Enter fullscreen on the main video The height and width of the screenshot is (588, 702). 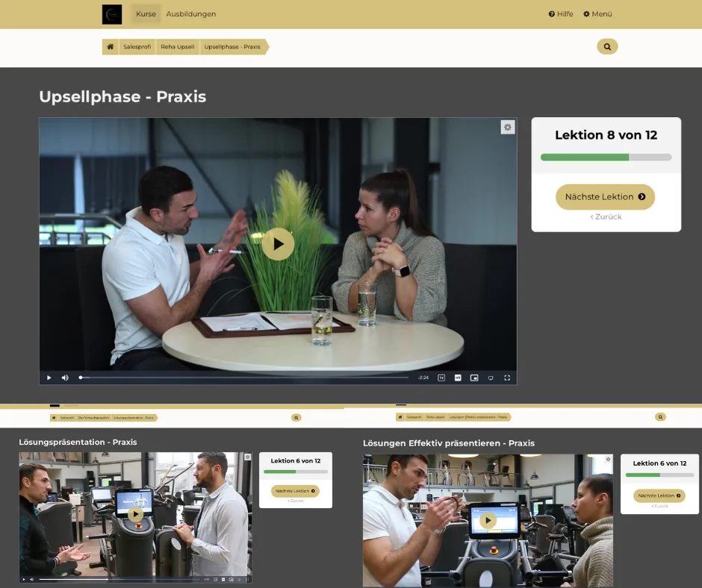point(507,378)
